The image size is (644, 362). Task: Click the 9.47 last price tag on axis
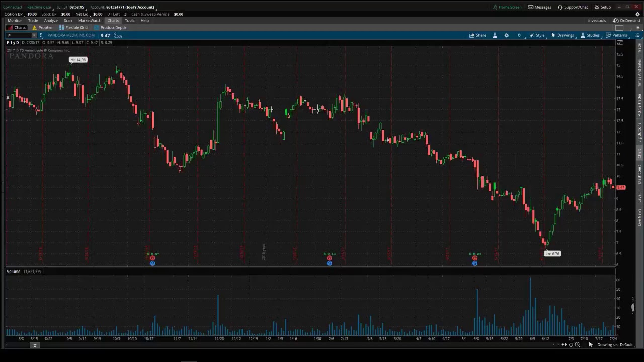(621, 188)
